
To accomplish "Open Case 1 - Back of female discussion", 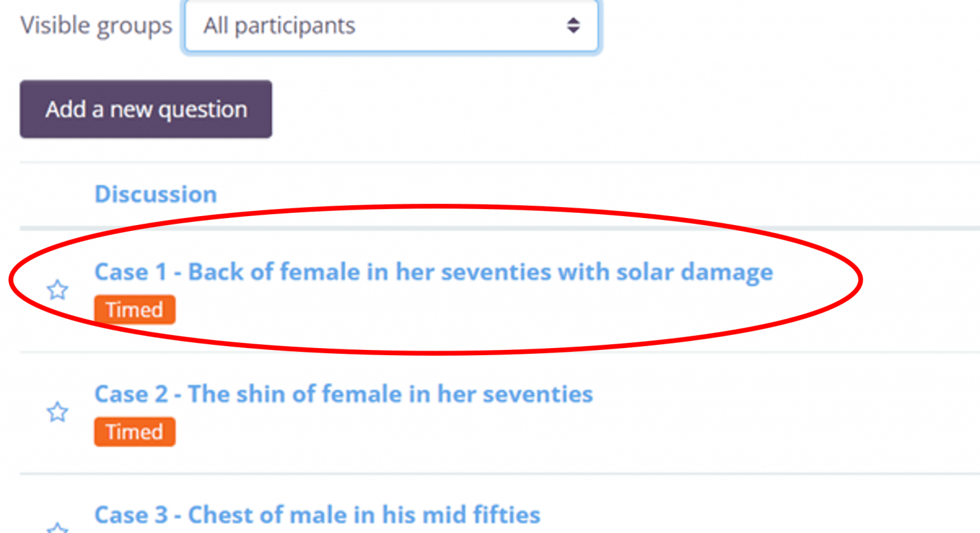I will point(434,272).
